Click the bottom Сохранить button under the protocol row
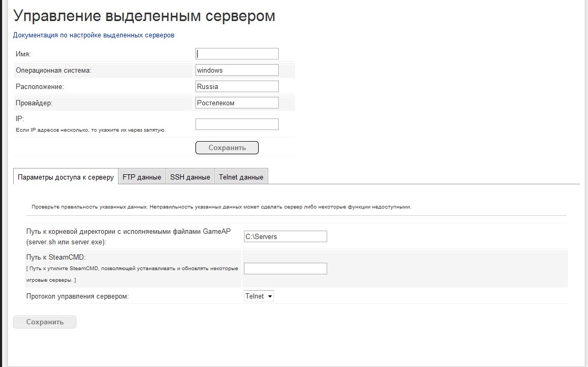This screenshot has width=588, height=367. (x=45, y=322)
